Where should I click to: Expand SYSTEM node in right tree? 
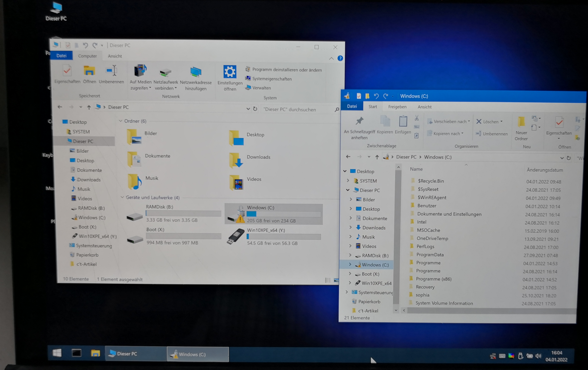[348, 181]
